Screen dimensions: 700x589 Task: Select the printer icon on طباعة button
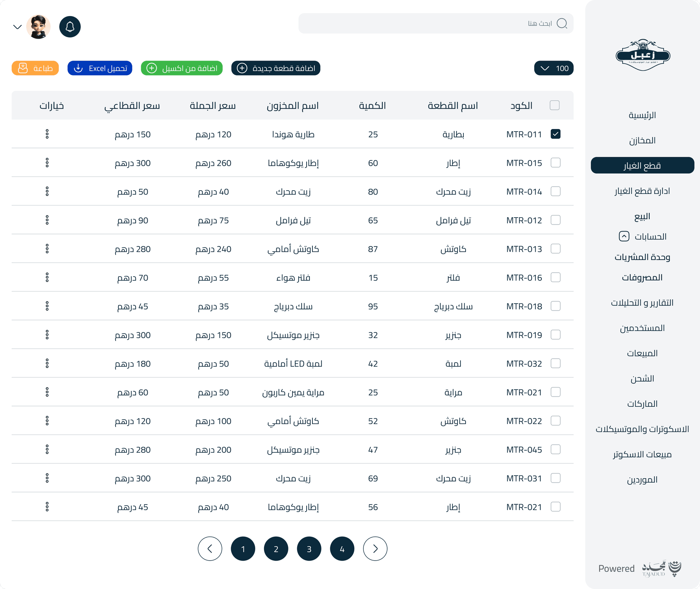click(23, 68)
